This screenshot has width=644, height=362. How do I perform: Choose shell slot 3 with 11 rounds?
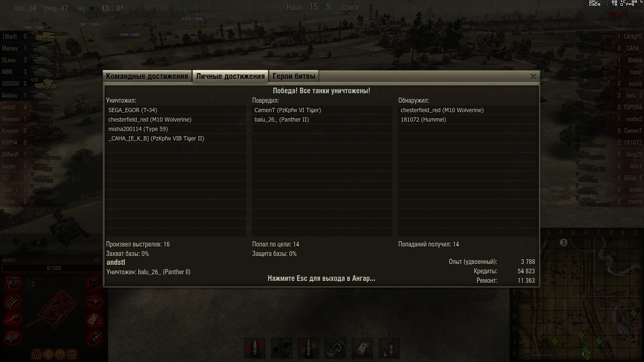click(x=309, y=348)
